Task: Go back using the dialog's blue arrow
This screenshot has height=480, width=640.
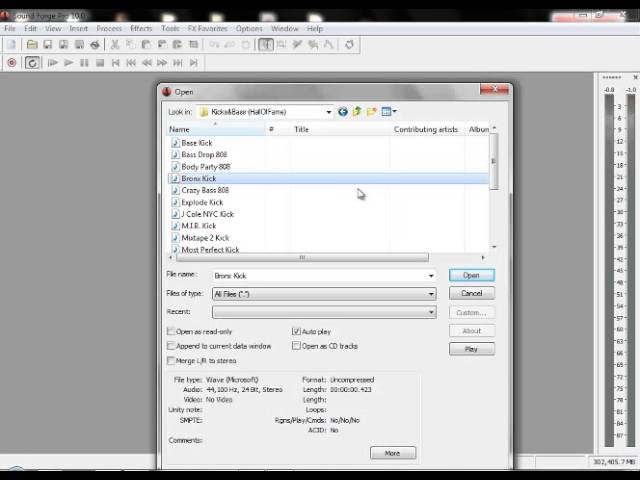Action: [343, 112]
